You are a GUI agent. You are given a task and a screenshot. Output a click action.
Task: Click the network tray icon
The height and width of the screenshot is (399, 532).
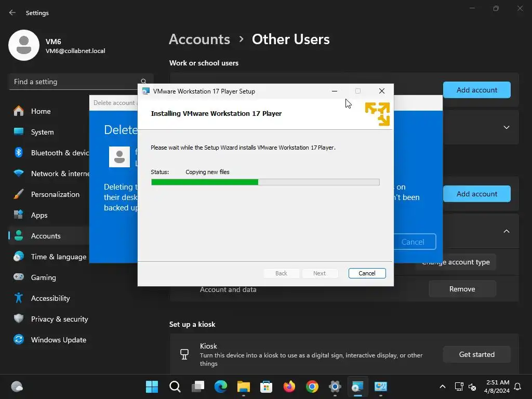coord(459,387)
